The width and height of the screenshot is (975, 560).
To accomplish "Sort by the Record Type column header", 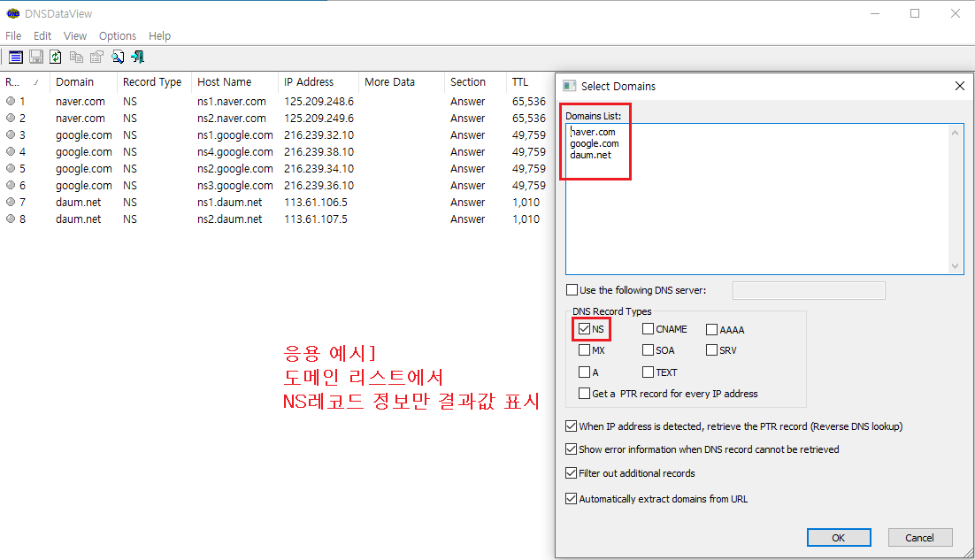I will (154, 82).
